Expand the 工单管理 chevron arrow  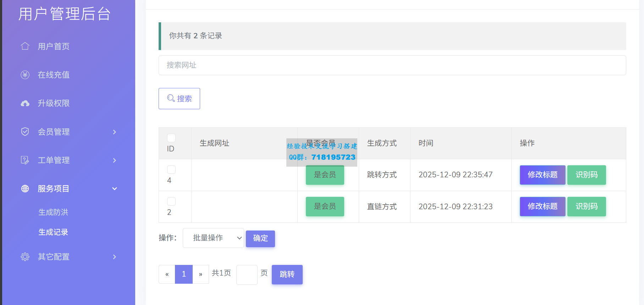[114, 160]
